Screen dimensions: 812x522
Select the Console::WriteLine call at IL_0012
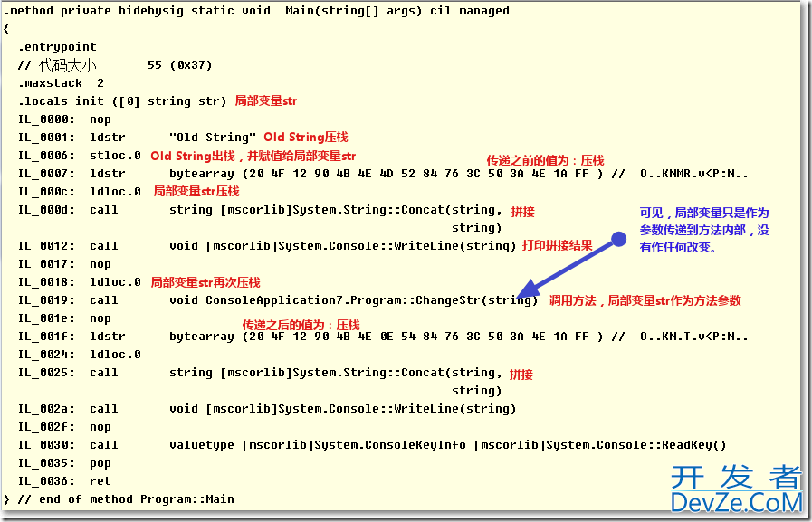[x=343, y=246]
